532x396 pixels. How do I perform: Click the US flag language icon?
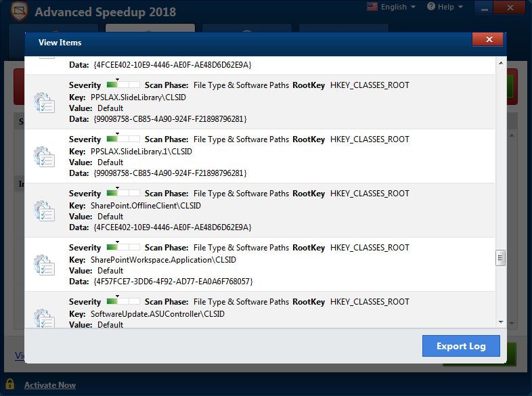(x=372, y=7)
